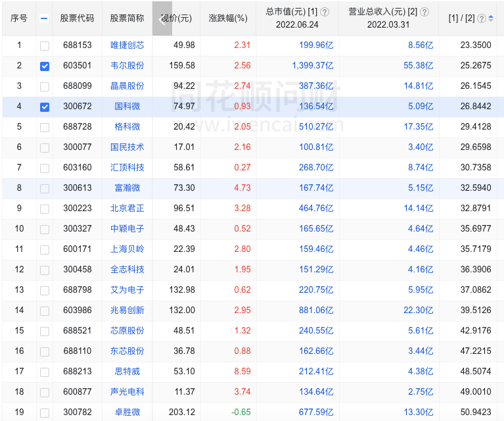The image size is (504, 421).
Task: Open stock link 唯捷创芯
Action: (x=127, y=45)
